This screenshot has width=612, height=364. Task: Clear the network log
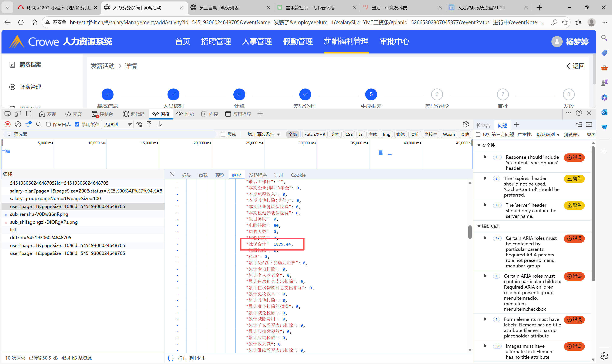pyautogui.click(x=18, y=124)
